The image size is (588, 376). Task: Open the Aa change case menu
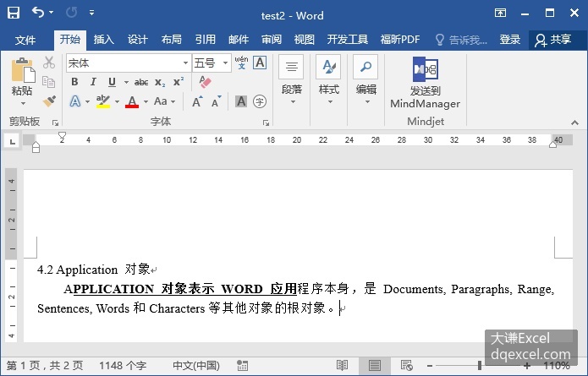coord(164,101)
